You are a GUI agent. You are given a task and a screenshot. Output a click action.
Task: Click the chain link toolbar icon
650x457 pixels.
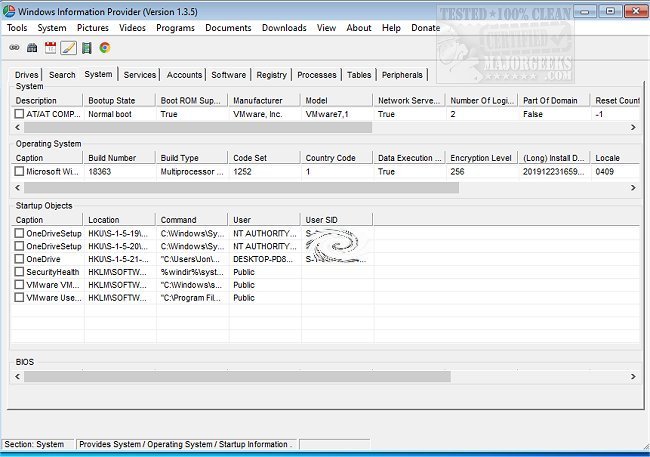[15, 48]
